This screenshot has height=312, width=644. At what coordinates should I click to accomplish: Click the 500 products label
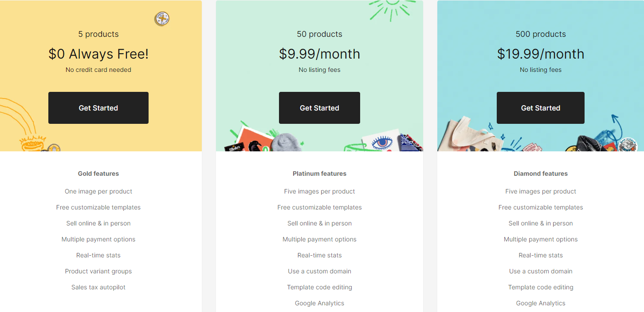coord(541,34)
